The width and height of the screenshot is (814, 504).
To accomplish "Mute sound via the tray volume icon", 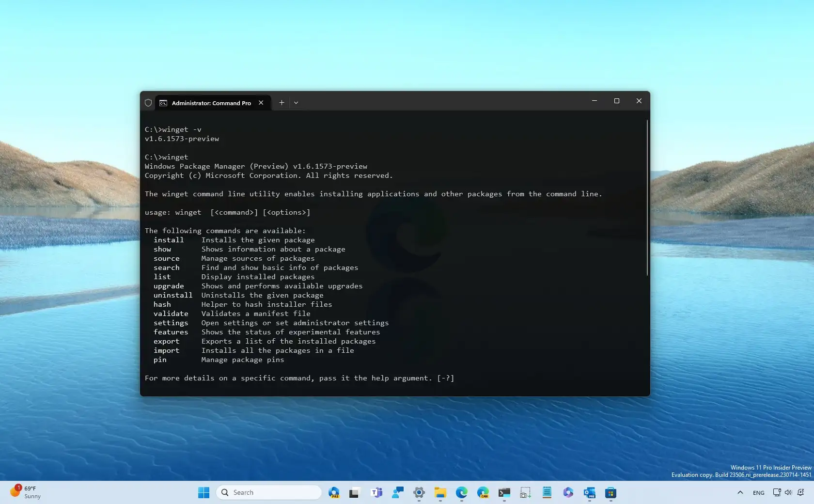I will [x=788, y=492].
